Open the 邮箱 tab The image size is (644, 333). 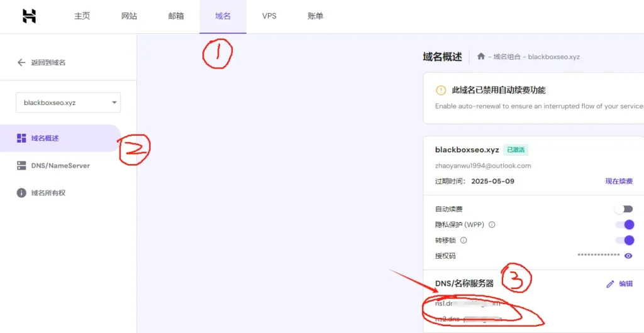coord(176,16)
